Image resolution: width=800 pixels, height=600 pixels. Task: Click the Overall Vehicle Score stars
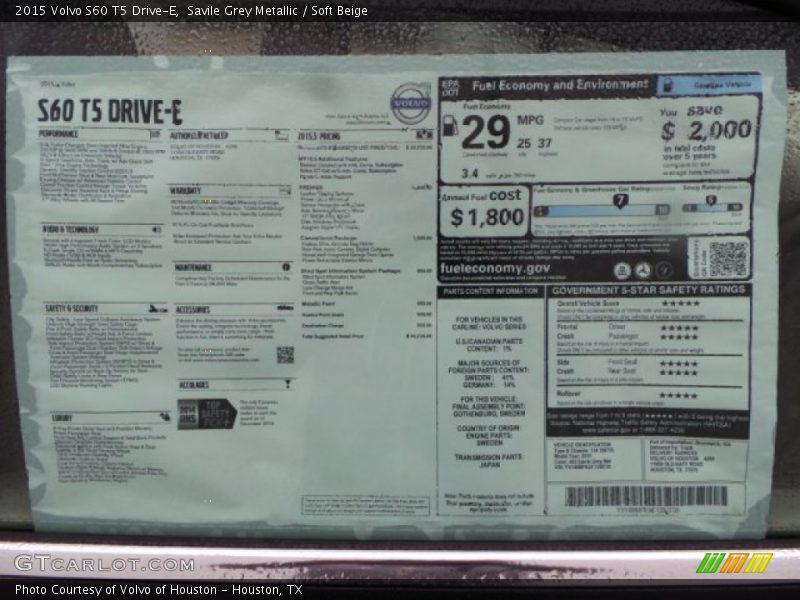(x=680, y=303)
